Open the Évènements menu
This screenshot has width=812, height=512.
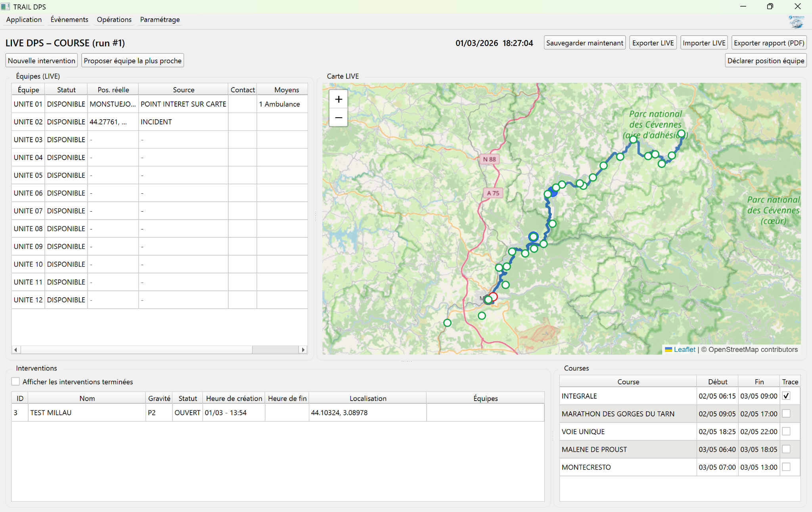tap(69, 19)
